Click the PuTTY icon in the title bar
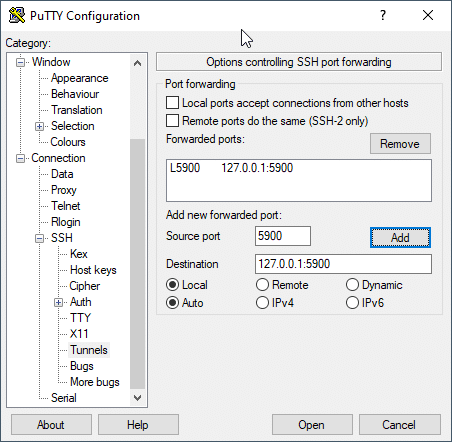The height and width of the screenshot is (442, 452). [17, 15]
